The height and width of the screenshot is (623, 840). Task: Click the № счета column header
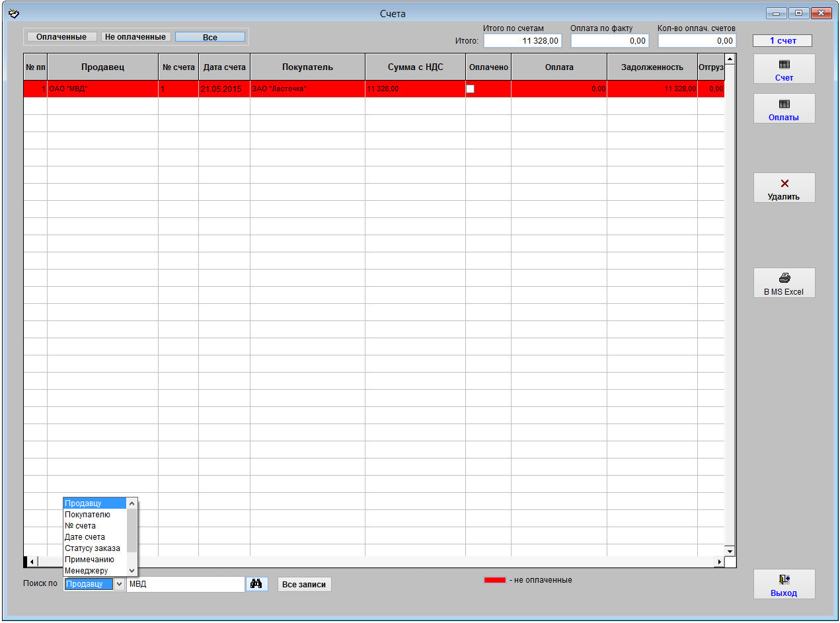pyautogui.click(x=178, y=67)
